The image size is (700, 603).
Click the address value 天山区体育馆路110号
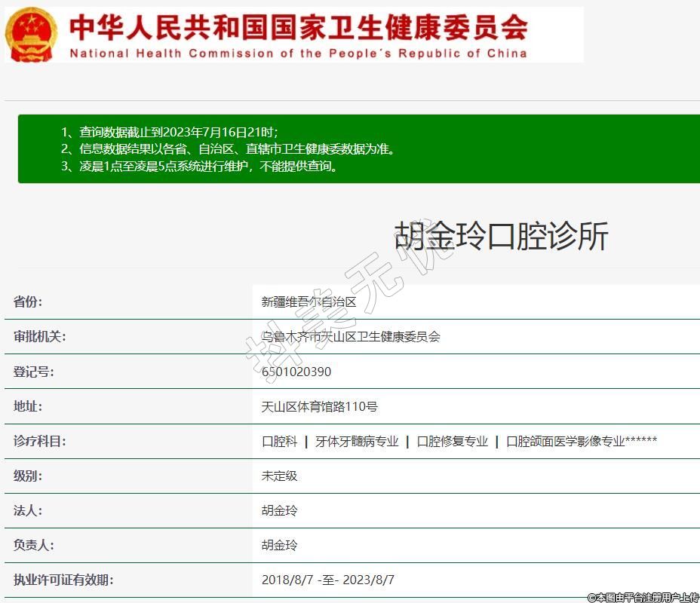pyautogui.click(x=319, y=406)
